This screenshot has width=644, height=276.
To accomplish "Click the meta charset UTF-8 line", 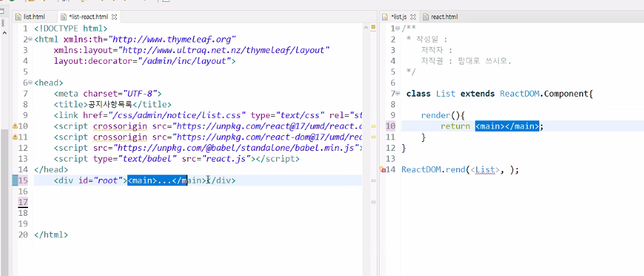I will click(x=108, y=94).
